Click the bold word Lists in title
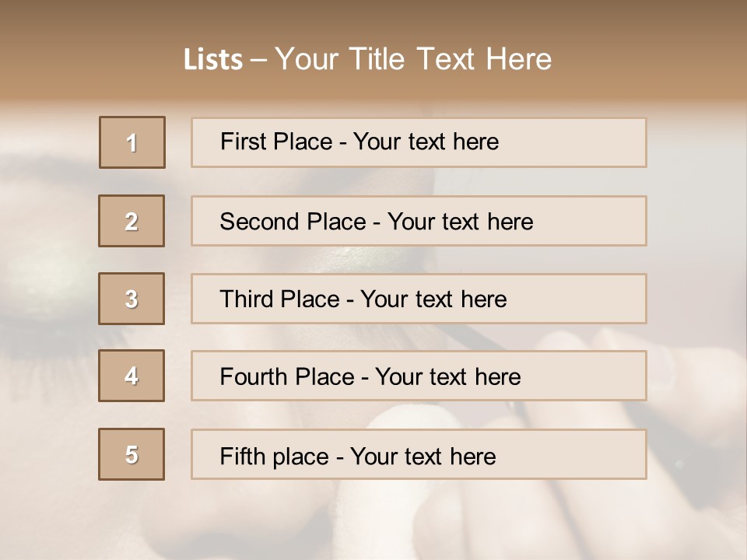Image resolution: width=747 pixels, height=560 pixels. click(x=213, y=60)
